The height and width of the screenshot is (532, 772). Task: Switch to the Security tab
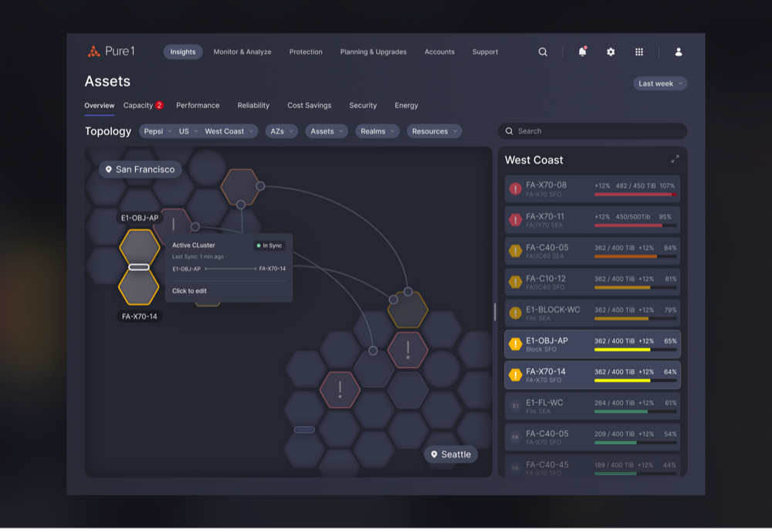tap(363, 106)
